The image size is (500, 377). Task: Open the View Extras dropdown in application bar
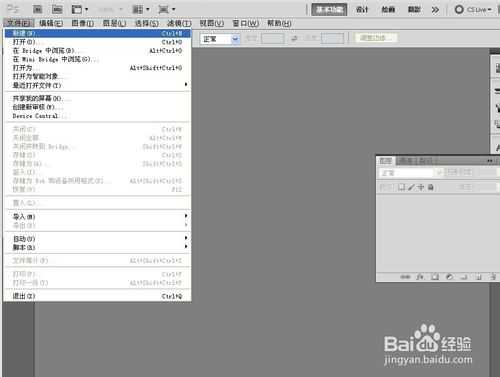tap(80, 9)
